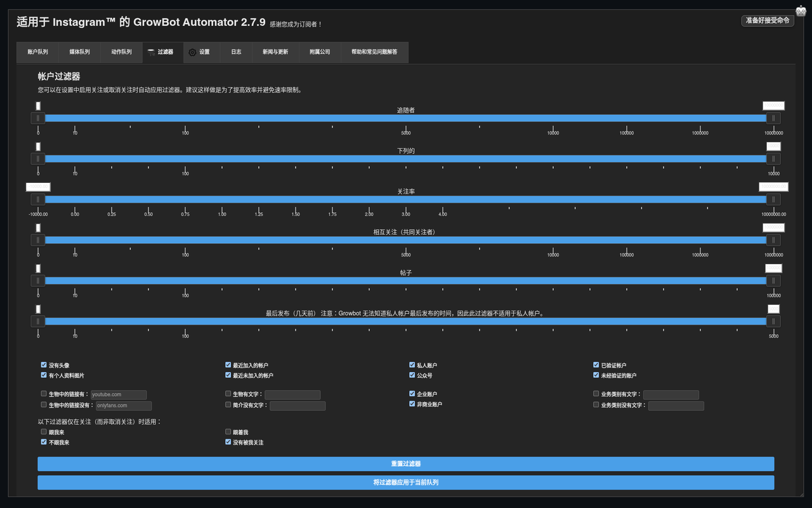
Task: Focus the youtube.com link text field
Action: tap(119, 395)
